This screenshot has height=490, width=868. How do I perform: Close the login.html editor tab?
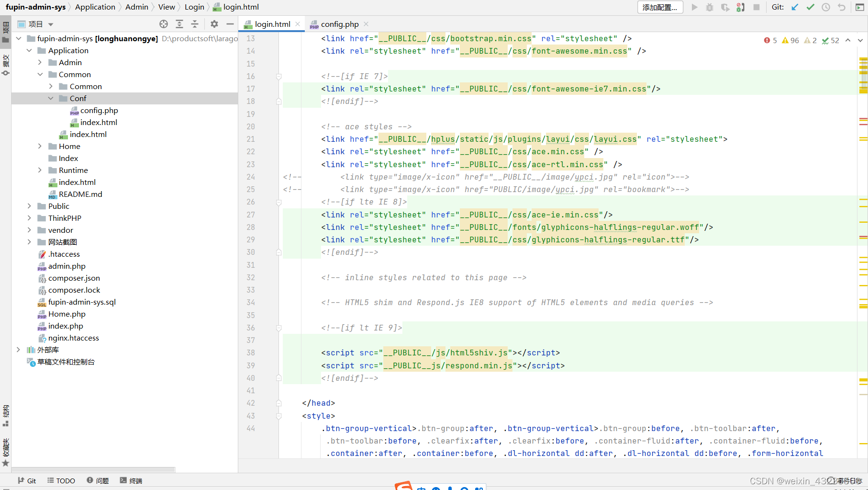[298, 24]
